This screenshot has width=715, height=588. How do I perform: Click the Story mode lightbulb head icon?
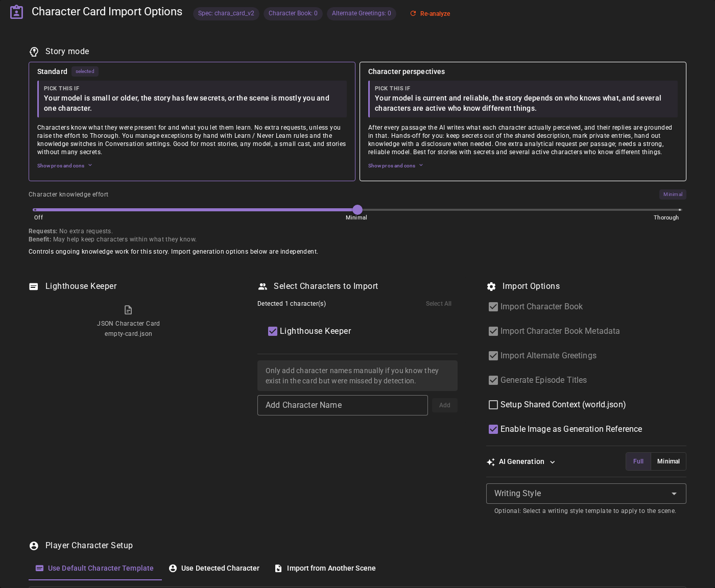coord(34,52)
